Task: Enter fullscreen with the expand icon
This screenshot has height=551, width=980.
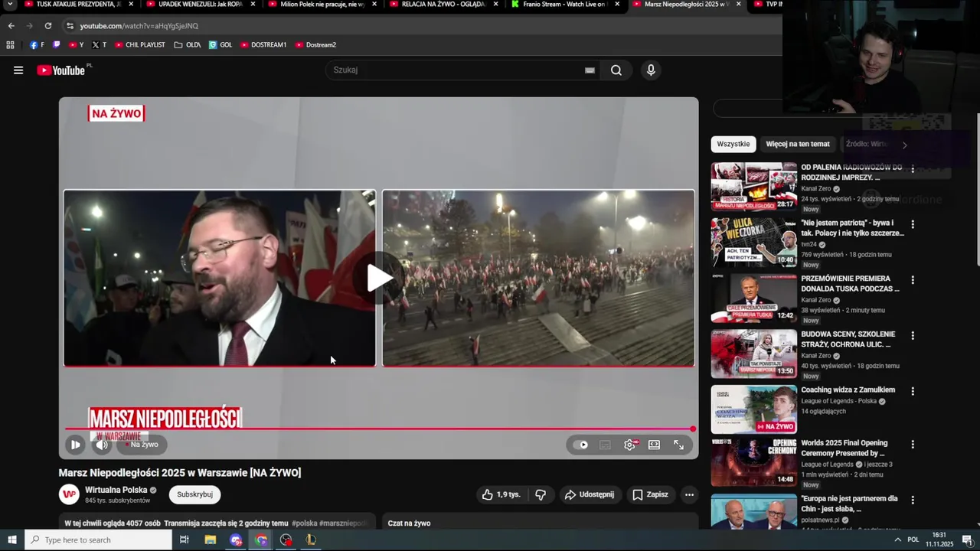Action: coord(678,445)
